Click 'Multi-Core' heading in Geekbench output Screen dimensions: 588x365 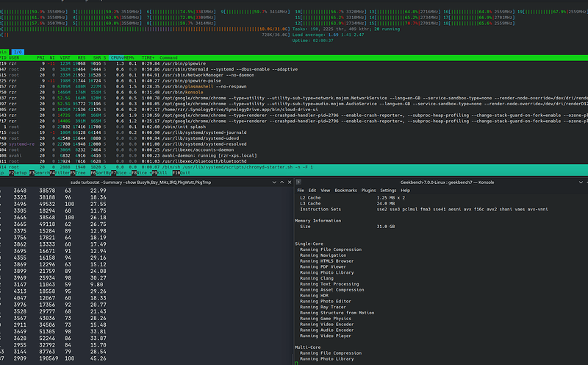point(308,347)
